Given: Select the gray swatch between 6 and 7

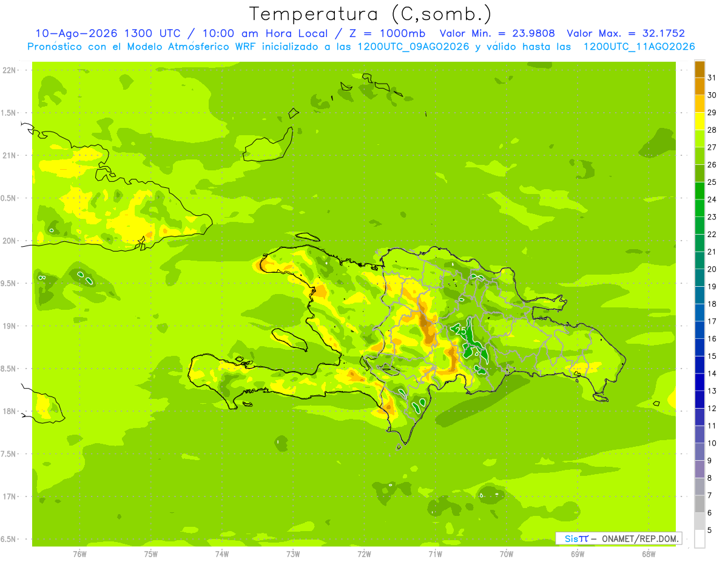Looking at the screenshot, I should coord(699,504).
